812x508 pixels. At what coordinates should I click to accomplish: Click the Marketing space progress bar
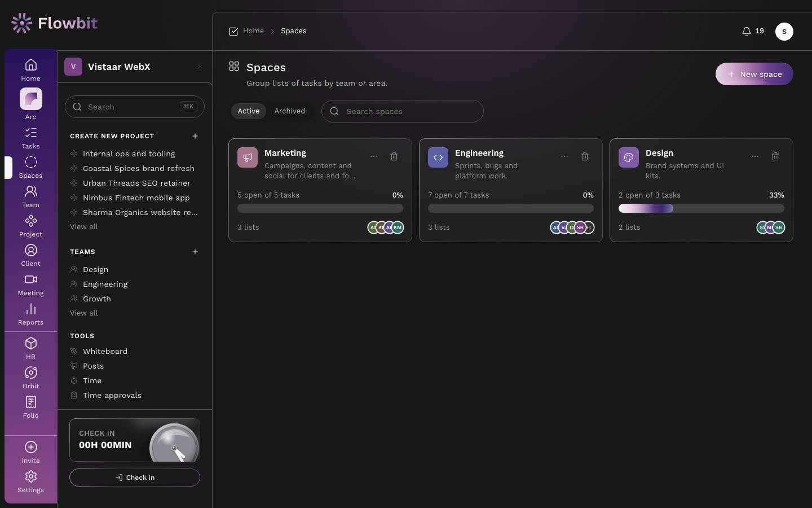point(320,208)
